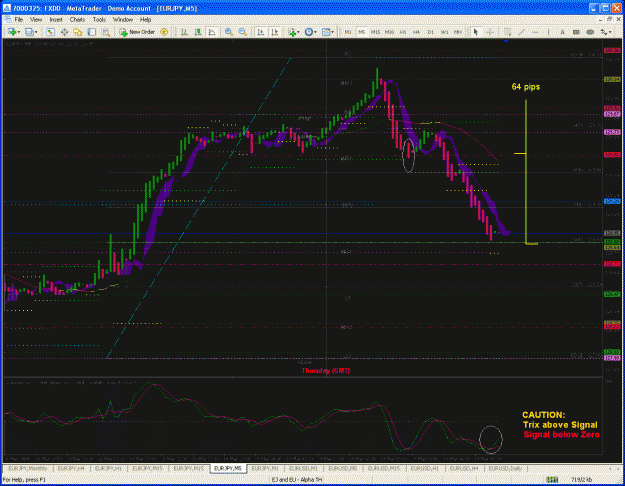625x486 pixels.
Task: Switch to the EURUSD,Daily chart tab
Action: [505, 468]
